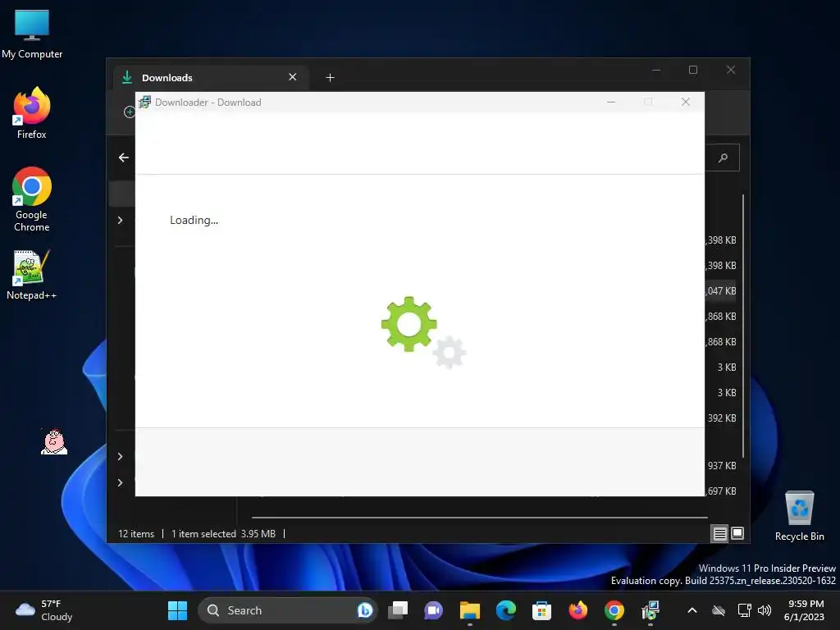This screenshot has width=840, height=630.
Task: Click '1 item selected 3.95 MB' status
Action: 223,533
